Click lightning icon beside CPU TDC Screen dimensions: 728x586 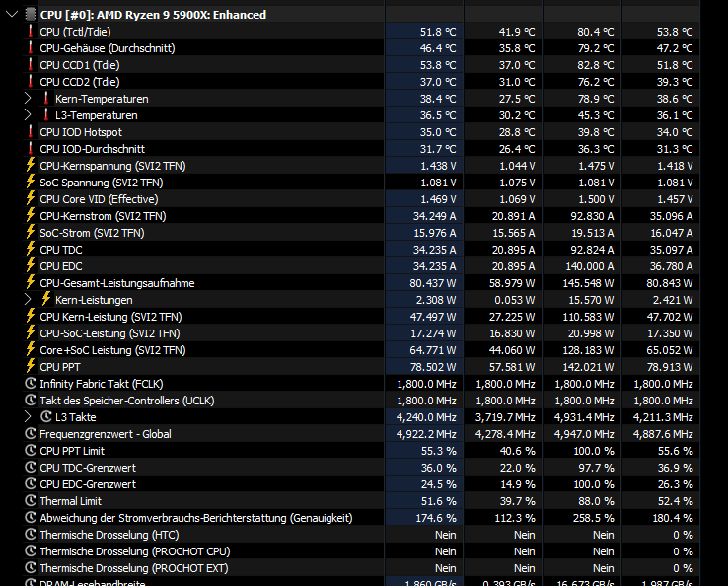pyautogui.click(x=31, y=249)
